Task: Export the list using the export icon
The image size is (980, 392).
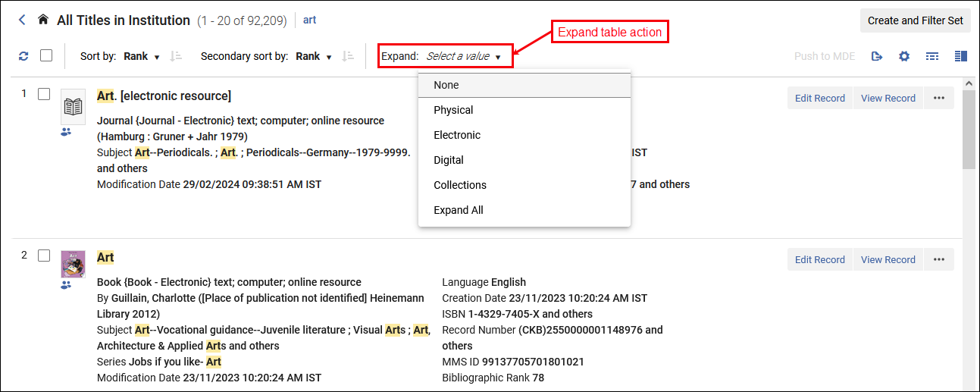Action: [x=877, y=56]
